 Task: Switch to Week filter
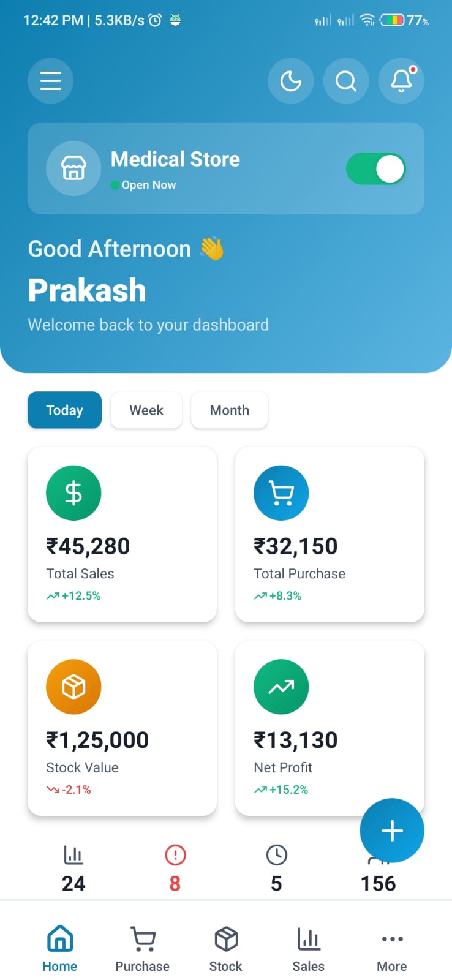point(146,410)
